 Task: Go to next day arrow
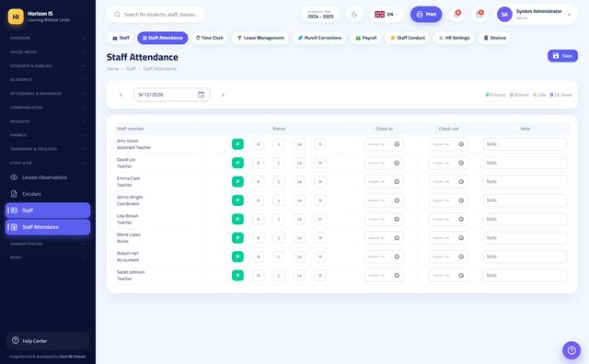(223, 95)
